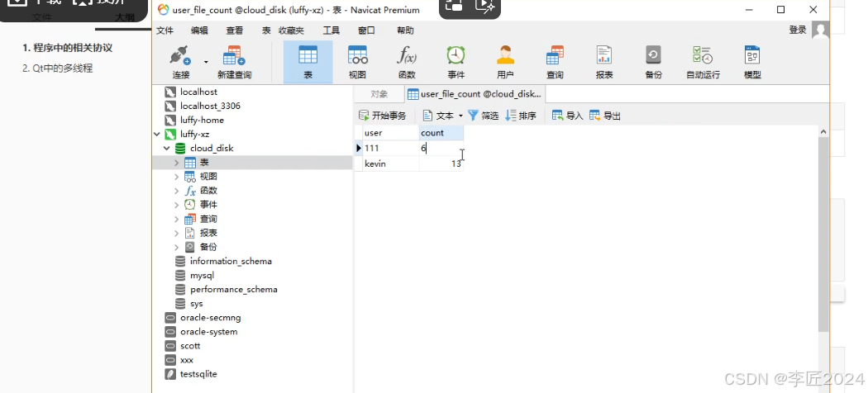Viewport: 868px width, 393px height.
Task: Open the 文本 dropdown
Action: [443, 116]
